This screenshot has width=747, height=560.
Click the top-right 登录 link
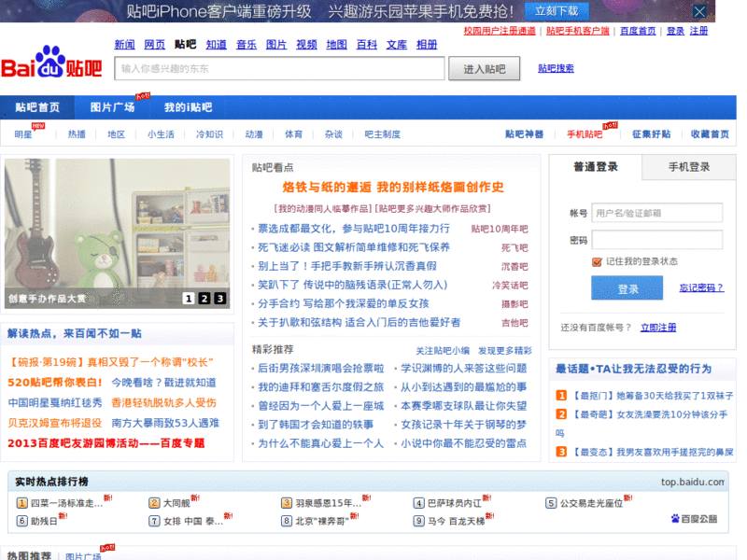675,31
